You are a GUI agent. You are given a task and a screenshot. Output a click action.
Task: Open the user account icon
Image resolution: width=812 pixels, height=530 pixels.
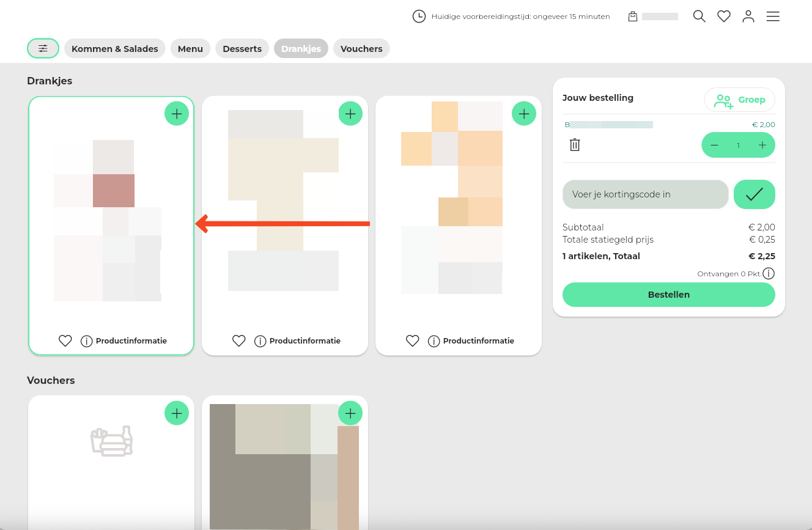tap(748, 17)
